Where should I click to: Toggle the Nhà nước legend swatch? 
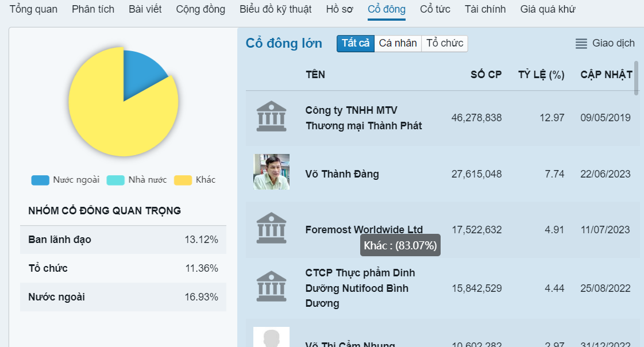[115, 180]
